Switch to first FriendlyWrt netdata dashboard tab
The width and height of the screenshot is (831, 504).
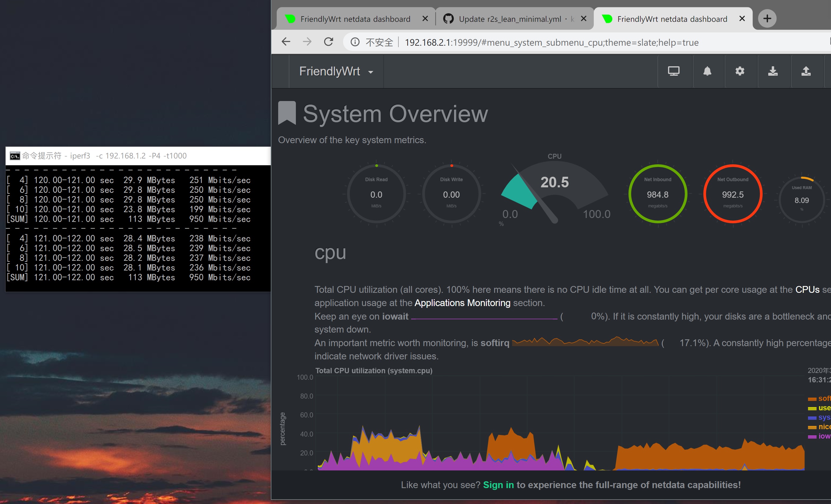point(355,19)
